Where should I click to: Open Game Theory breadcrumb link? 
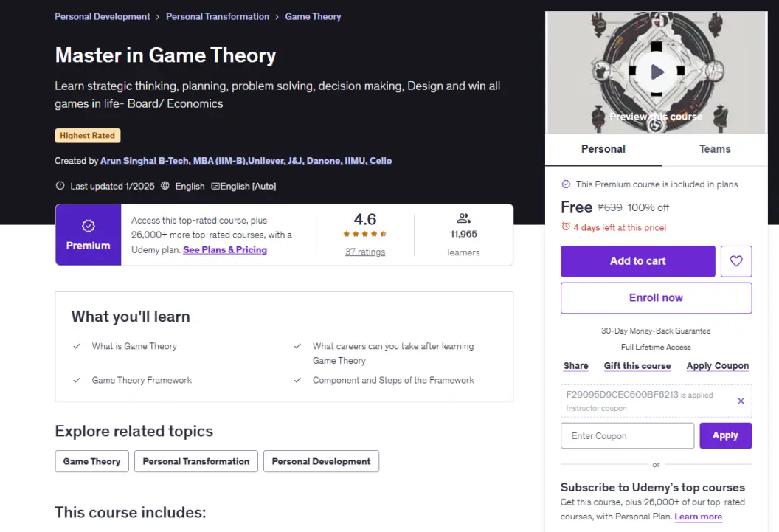click(x=313, y=16)
